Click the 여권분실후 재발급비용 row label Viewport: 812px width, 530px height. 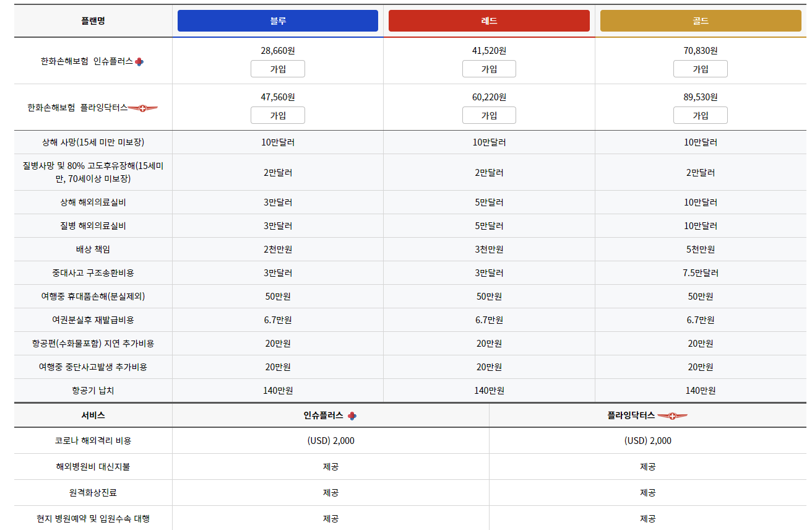point(93,319)
